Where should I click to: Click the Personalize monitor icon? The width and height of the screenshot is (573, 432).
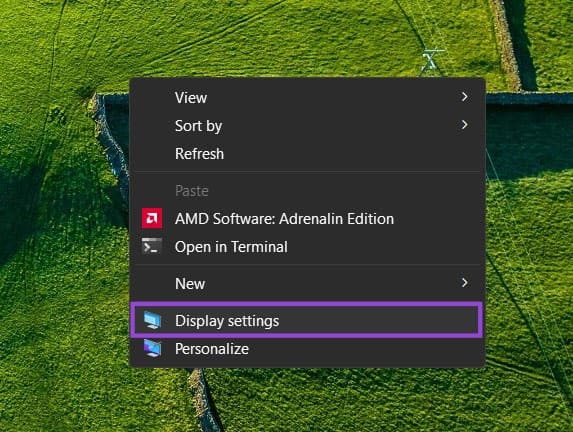[152, 348]
